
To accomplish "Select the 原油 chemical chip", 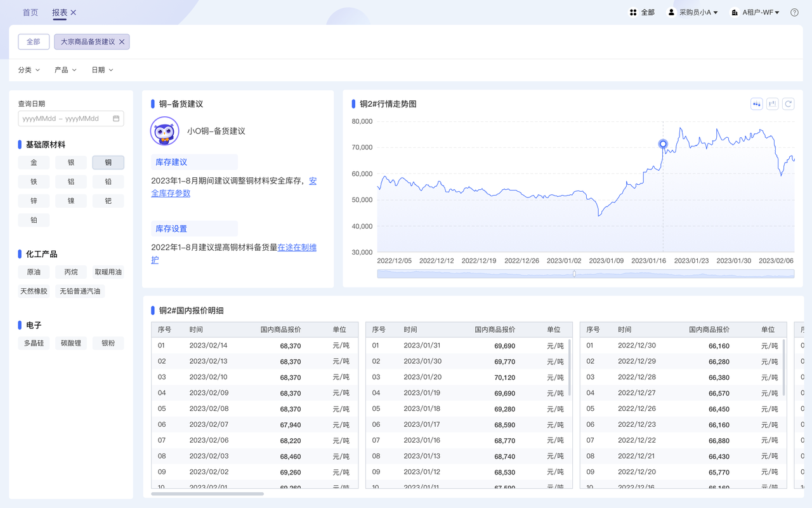I will click(34, 272).
